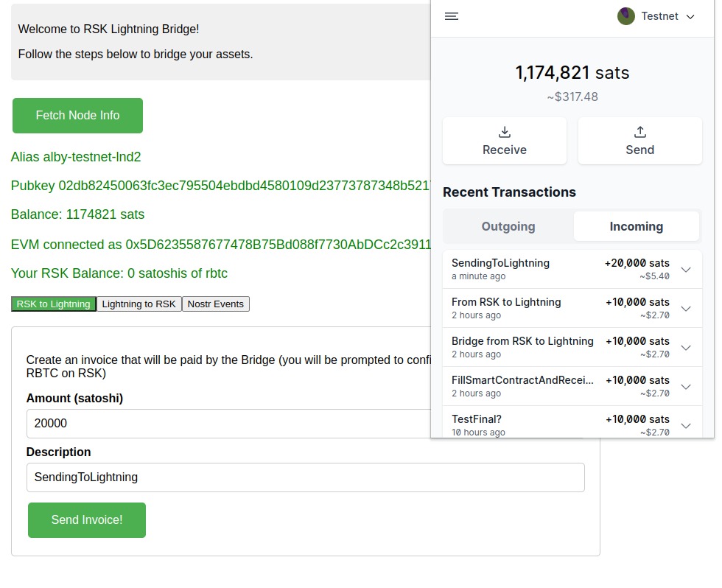Click the Recent Transactions heading

[509, 192]
